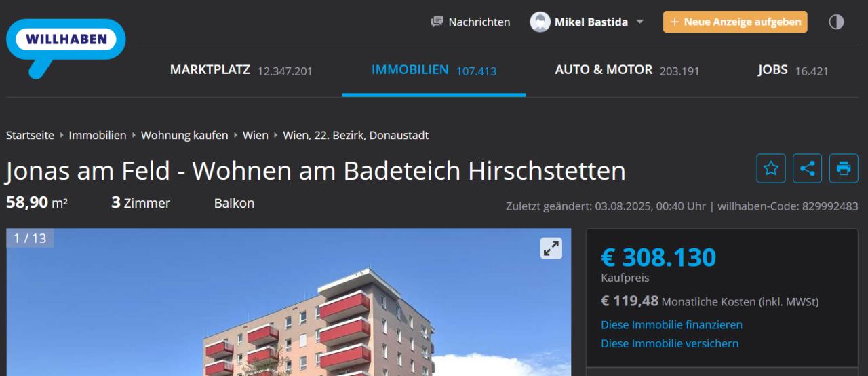Share this listing via share icon
The width and height of the screenshot is (868, 376).
(x=807, y=168)
